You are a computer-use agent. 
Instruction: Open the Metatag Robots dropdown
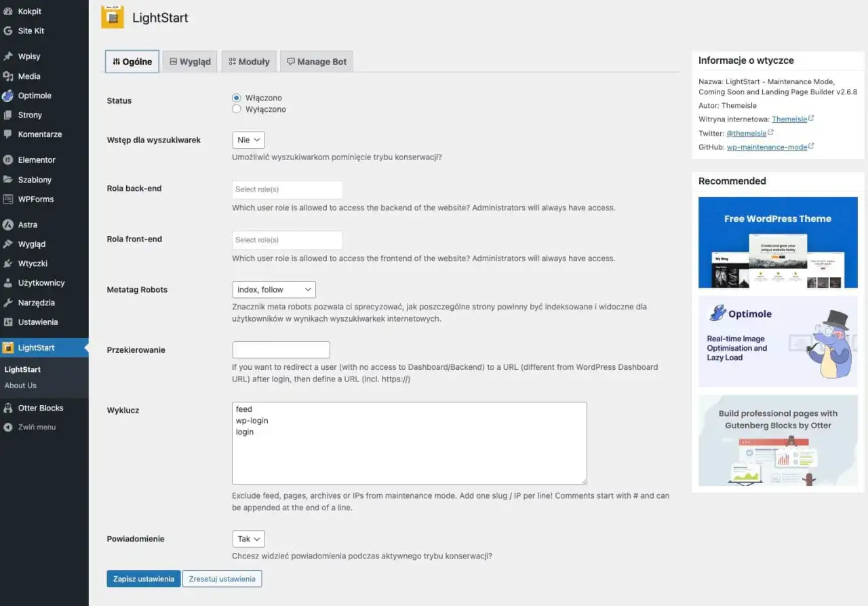(274, 290)
